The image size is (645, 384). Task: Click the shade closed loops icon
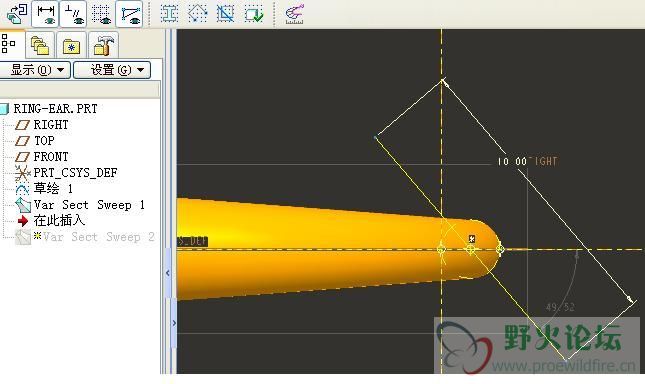pyautogui.click(x=169, y=14)
